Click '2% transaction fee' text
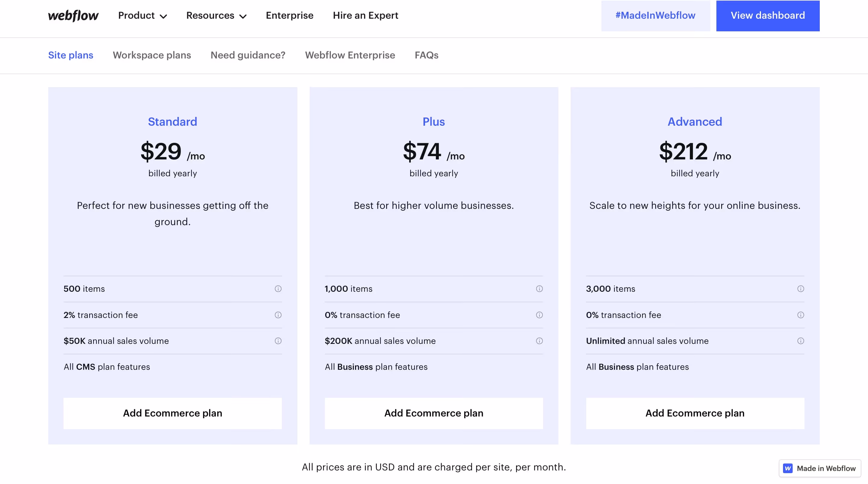The image size is (868, 484). (x=100, y=315)
